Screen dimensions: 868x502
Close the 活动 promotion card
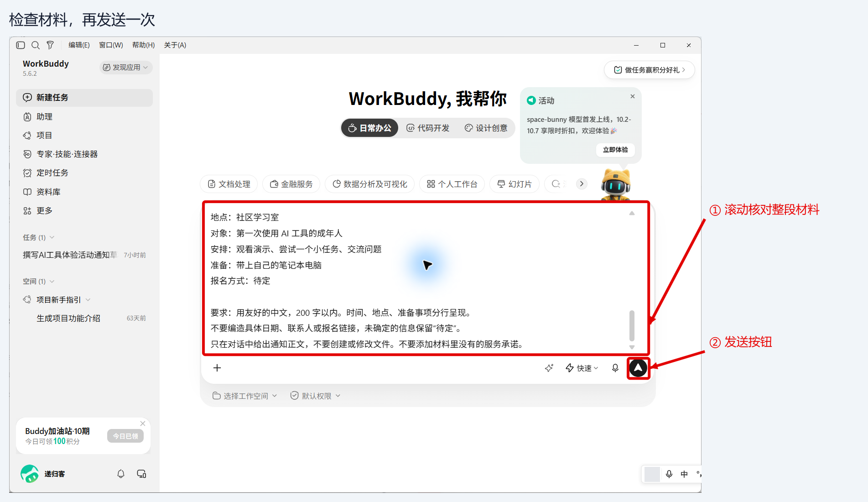click(x=633, y=96)
